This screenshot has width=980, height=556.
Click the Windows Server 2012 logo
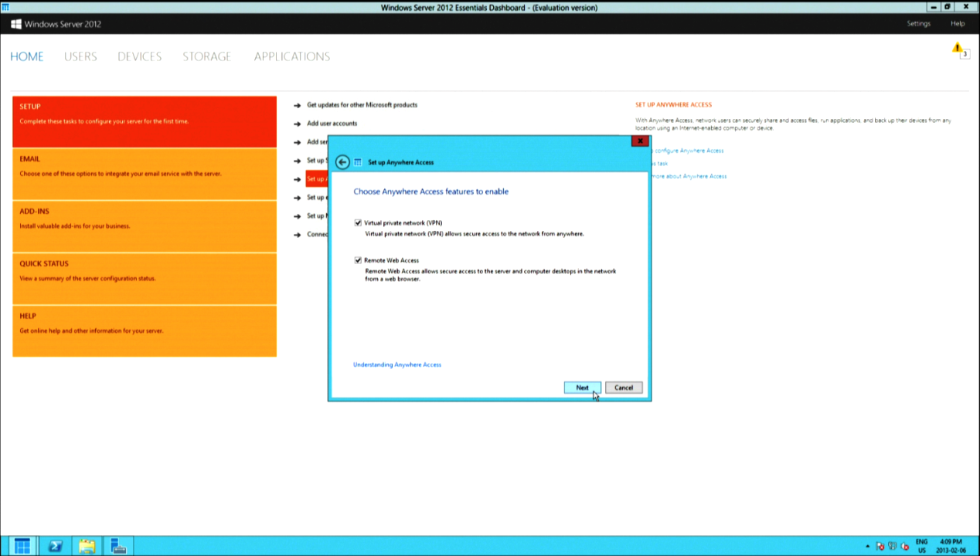(16, 24)
